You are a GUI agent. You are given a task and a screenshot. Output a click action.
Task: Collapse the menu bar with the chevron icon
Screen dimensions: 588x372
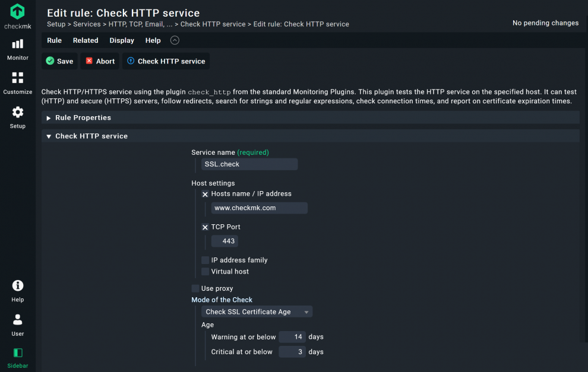pyautogui.click(x=174, y=40)
